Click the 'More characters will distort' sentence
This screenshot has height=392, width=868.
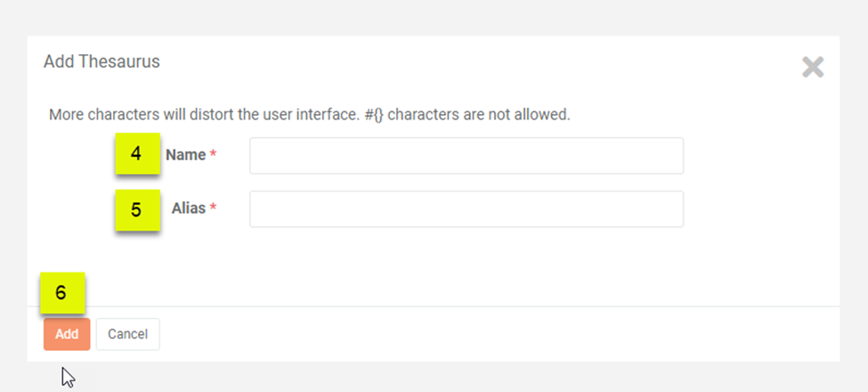[x=204, y=115]
